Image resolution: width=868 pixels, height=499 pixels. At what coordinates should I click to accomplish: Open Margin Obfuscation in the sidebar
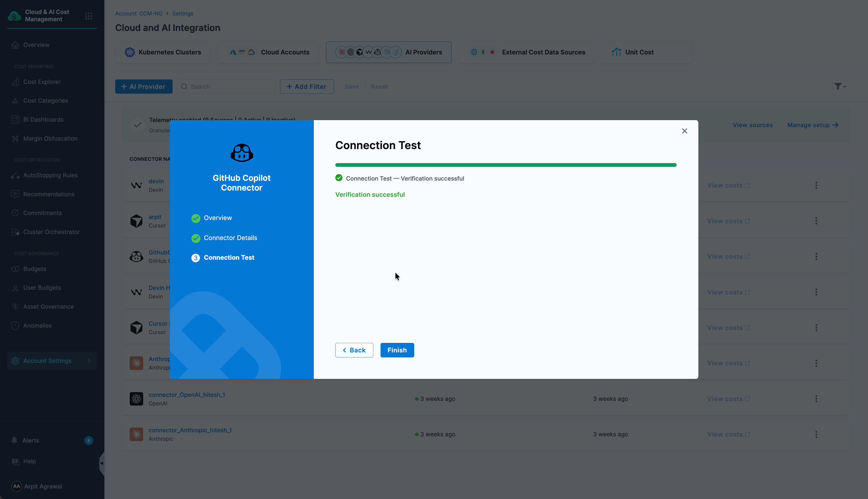point(50,138)
